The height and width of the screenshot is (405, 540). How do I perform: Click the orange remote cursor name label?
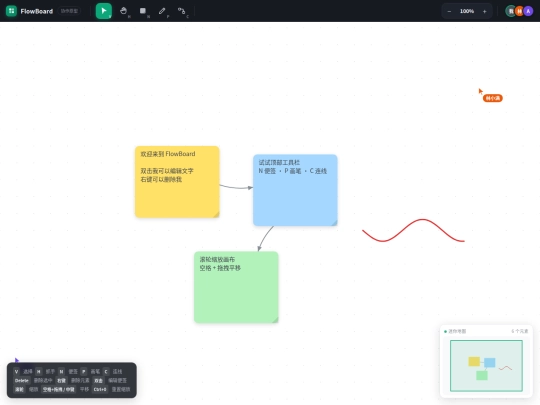(x=492, y=98)
